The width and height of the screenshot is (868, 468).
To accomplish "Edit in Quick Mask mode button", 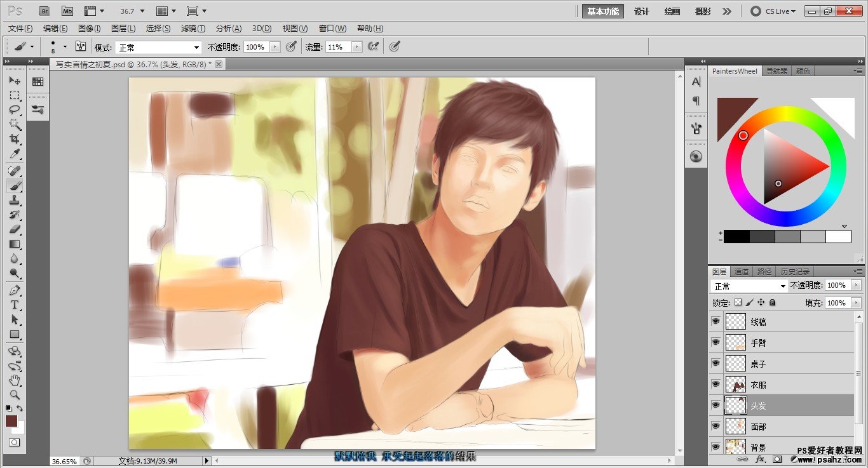I will 15,442.
